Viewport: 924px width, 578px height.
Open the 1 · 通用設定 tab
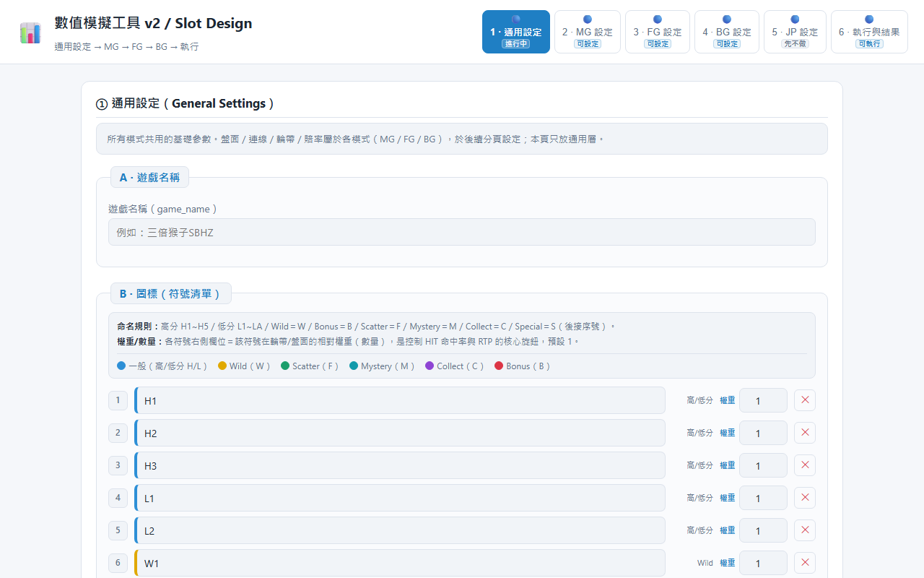[516, 32]
